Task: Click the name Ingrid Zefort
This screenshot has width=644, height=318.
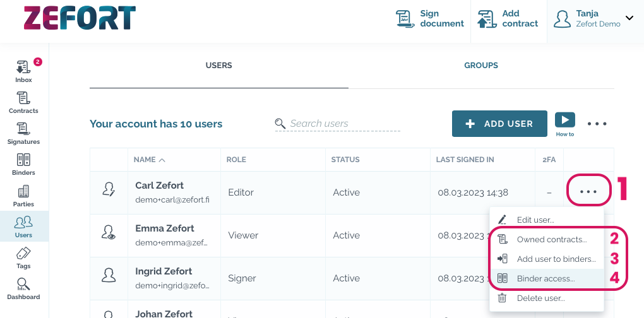Action: pos(164,271)
